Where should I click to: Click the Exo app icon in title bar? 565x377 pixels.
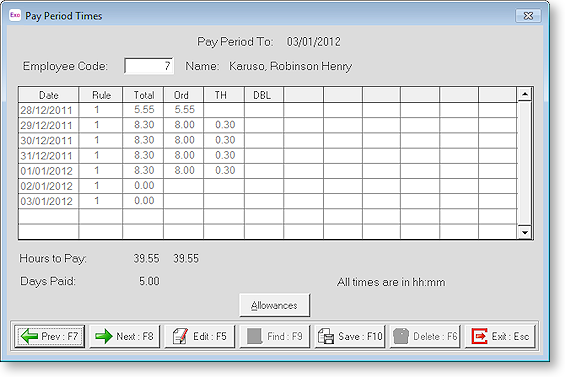[15, 15]
